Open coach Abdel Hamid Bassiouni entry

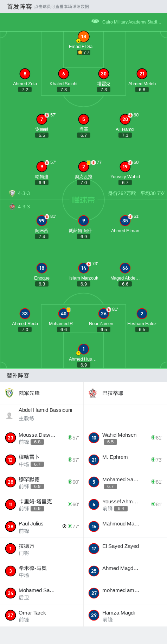click(x=41, y=414)
